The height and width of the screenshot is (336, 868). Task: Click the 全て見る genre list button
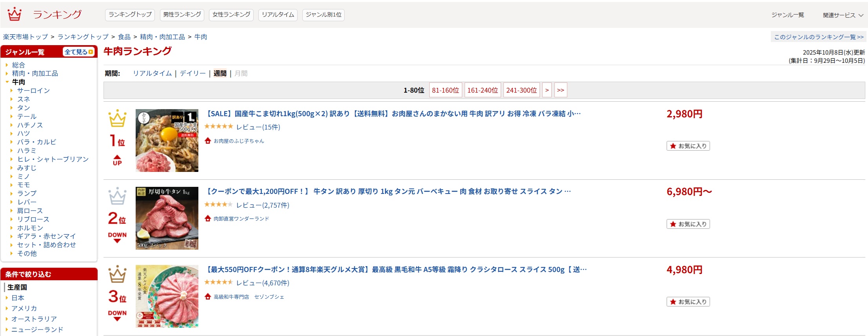pyautogui.click(x=79, y=52)
